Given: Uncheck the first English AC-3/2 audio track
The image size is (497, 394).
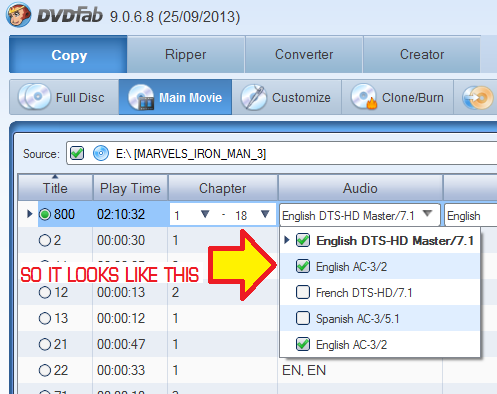Looking at the screenshot, I should point(303,266).
